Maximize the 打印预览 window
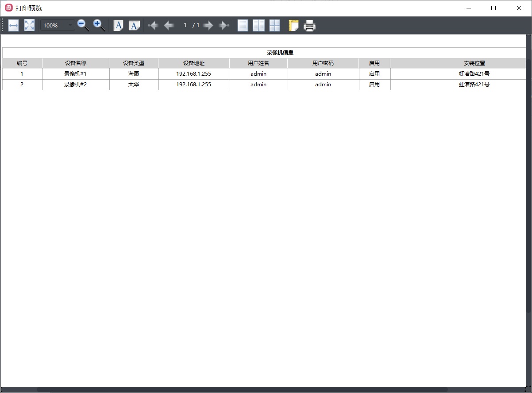Screen dimensions: 532x393 (493, 8)
